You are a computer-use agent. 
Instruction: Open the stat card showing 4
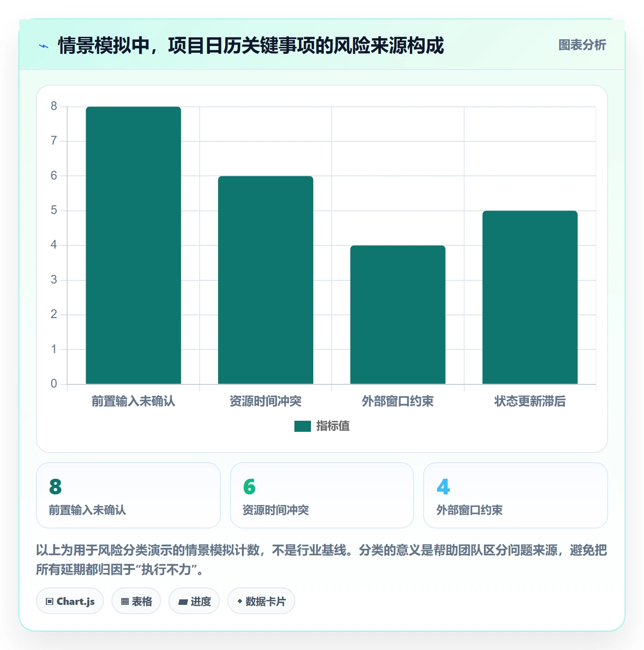pos(516,495)
